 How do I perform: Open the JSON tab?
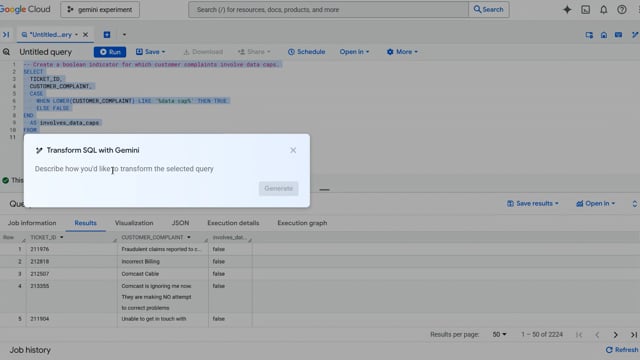pyautogui.click(x=180, y=223)
